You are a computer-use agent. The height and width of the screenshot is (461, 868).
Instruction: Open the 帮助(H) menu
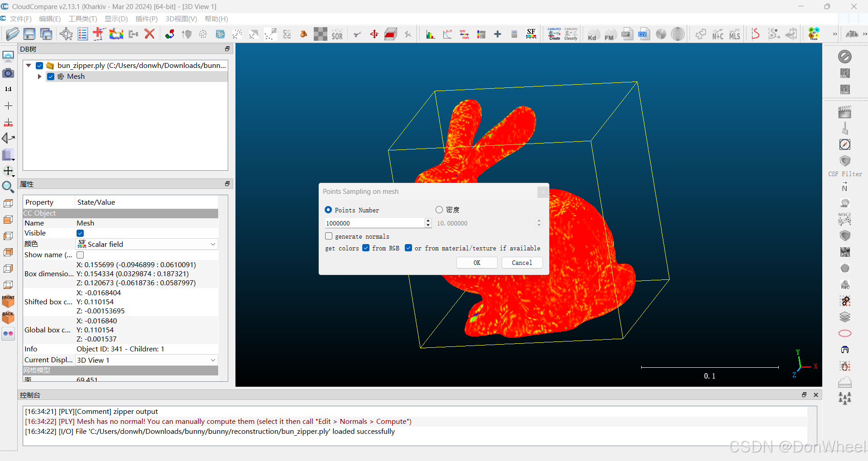(x=216, y=19)
